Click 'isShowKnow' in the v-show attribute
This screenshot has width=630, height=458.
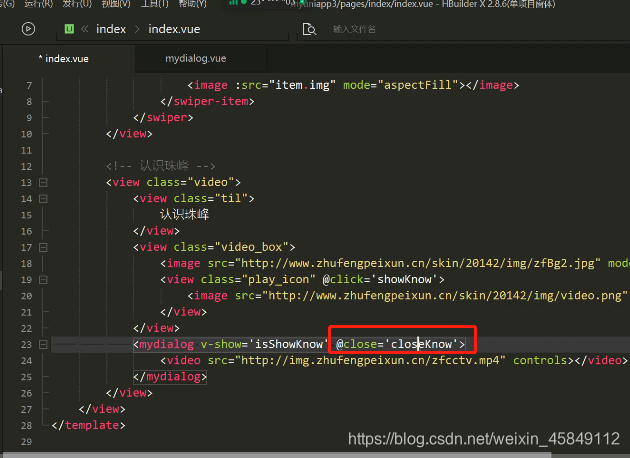click(289, 344)
